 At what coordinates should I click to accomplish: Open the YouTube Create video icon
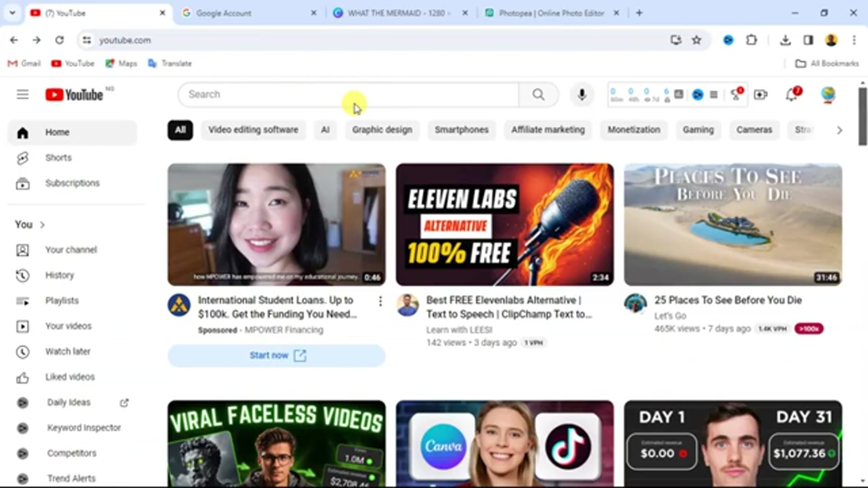coord(760,94)
